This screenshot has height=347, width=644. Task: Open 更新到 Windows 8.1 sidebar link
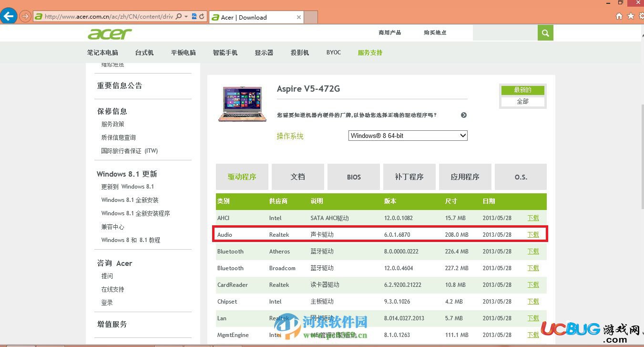point(127,187)
